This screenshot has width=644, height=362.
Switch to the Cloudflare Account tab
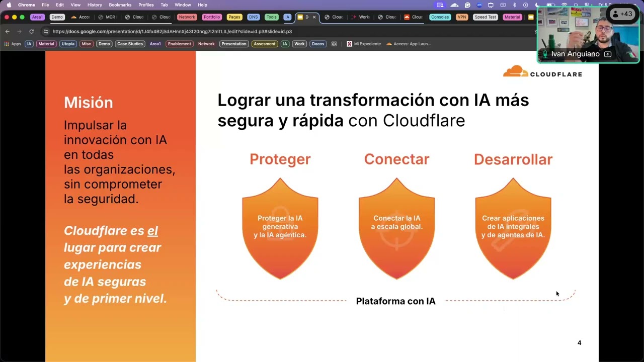[80, 17]
